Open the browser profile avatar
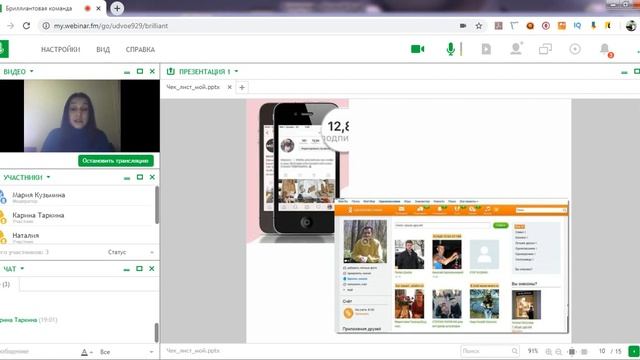 click(x=631, y=26)
